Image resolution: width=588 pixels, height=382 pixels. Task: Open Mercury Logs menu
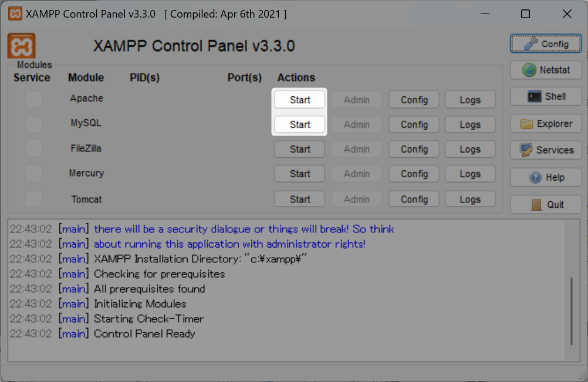[470, 174]
